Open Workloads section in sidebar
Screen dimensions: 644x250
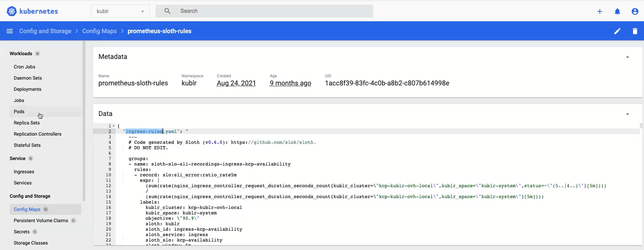(x=21, y=54)
